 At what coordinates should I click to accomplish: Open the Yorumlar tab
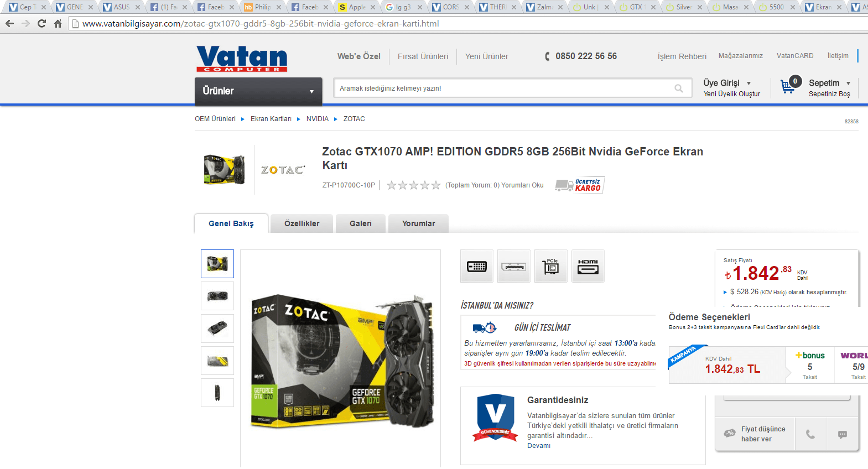(419, 223)
